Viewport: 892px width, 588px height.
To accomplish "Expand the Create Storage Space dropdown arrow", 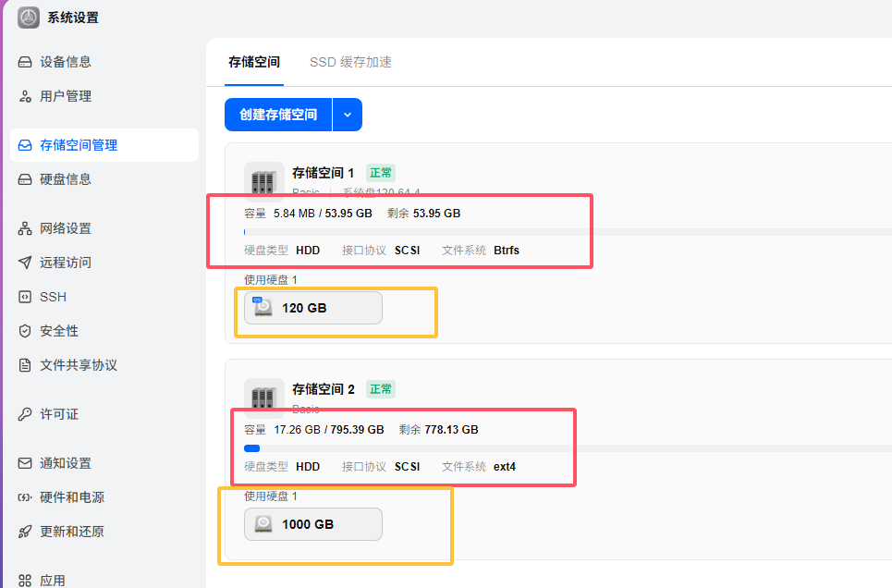I will [348, 115].
